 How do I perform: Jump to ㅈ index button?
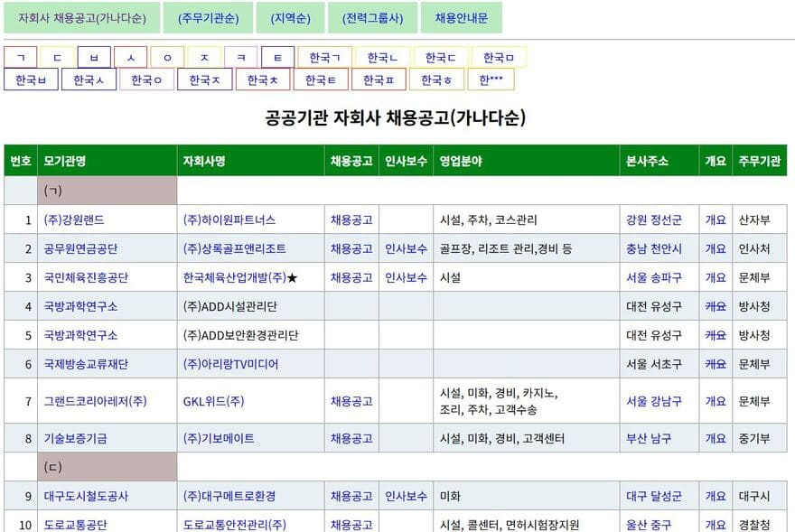(x=204, y=57)
